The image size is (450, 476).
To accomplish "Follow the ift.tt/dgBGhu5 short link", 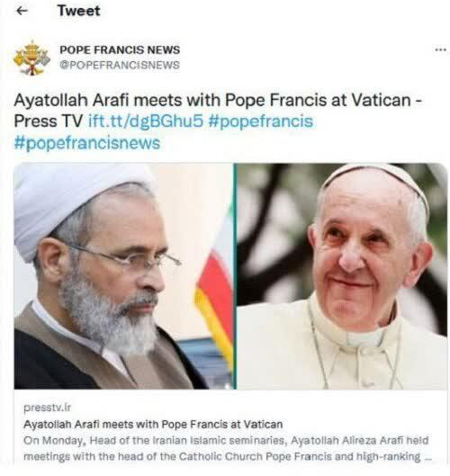I will click(x=146, y=121).
